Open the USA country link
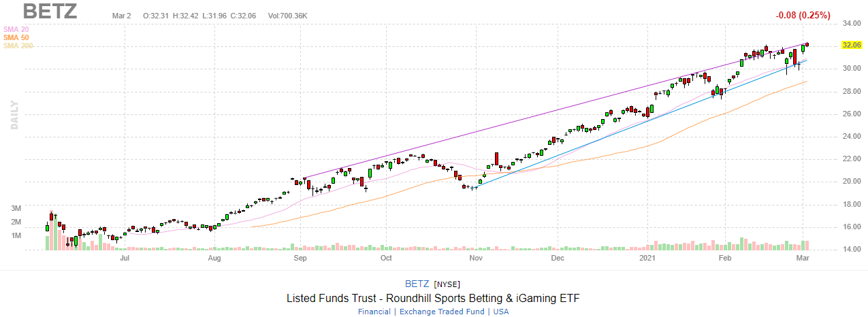This screenshot has height=317, width=868. [500, 312]
